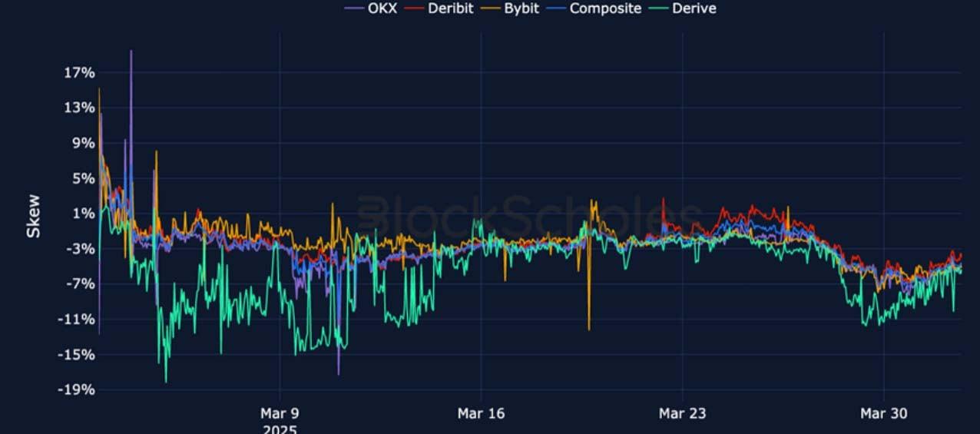This screenshot has width=980, height=434.
Task: Select the 17% y-axis tick label
Action: 78,73
